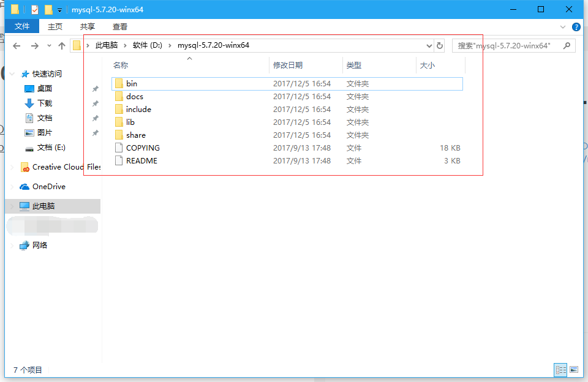
Task: Switch to large thumbnails view icon
Action: (x=574, y=370)
